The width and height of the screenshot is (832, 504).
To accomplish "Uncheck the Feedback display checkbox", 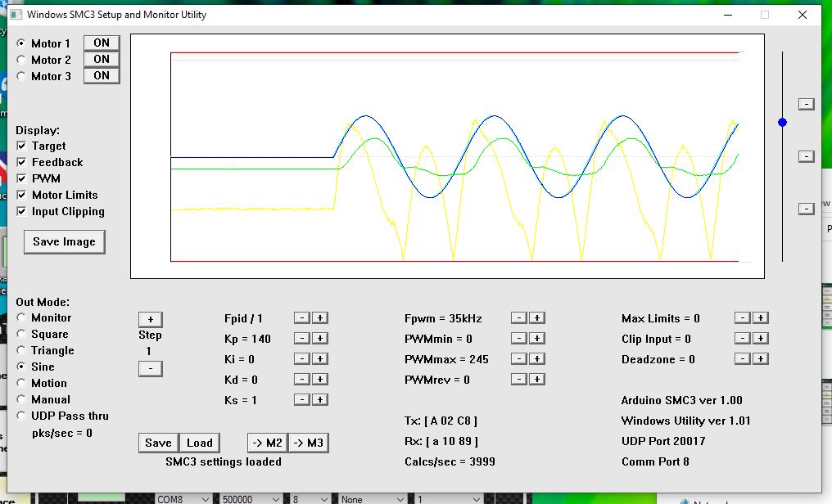I will (21, 162).
